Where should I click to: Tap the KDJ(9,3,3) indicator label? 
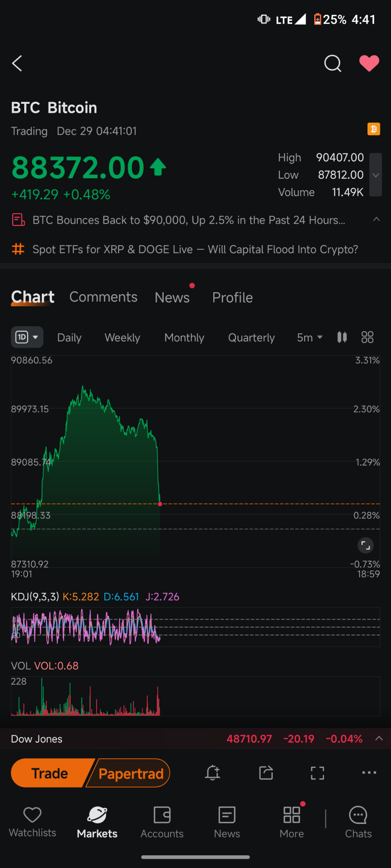pos(35,597)
